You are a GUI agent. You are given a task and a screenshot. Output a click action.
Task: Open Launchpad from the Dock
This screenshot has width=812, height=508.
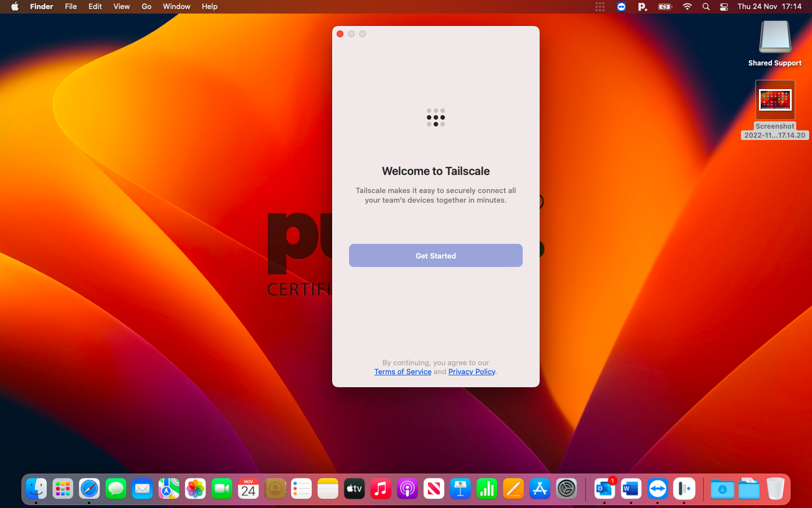click(x=63, y=489)
